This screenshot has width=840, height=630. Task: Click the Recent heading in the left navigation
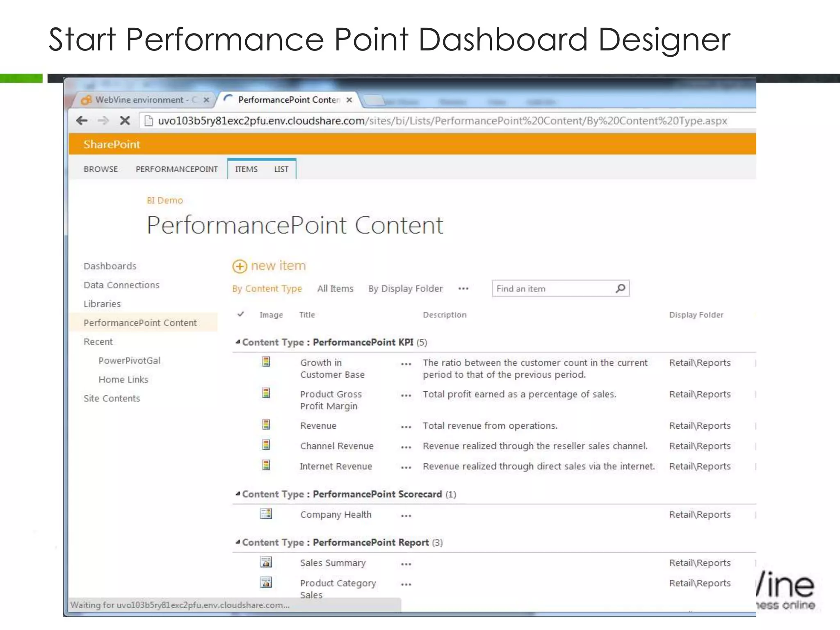click(98, 342)
